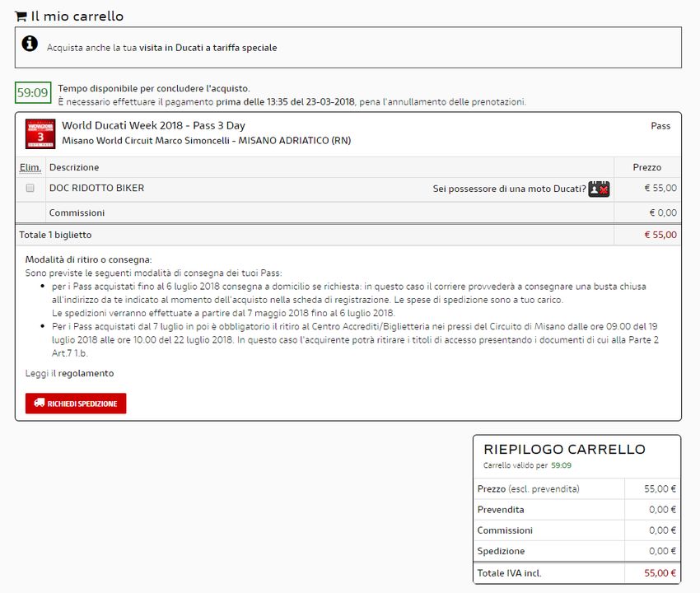
Task: Click the Ducati owner card icon with red X
Action: coord(599,189)
